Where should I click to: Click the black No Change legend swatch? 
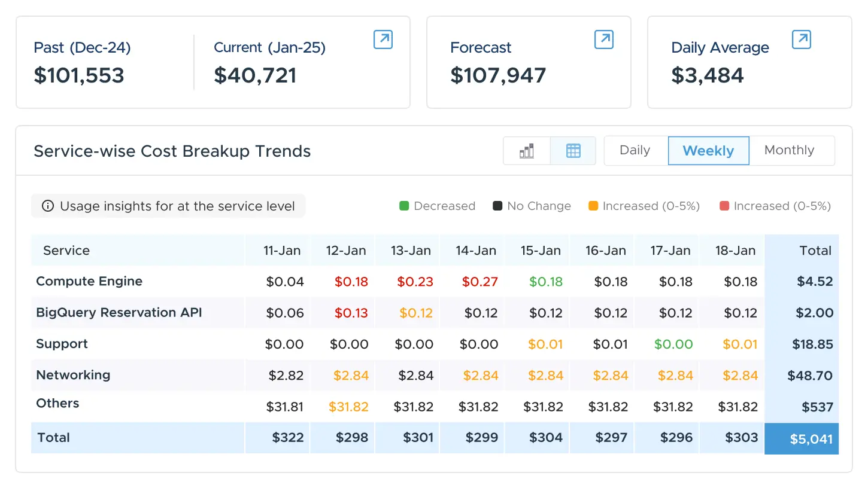tap(497, 206)
